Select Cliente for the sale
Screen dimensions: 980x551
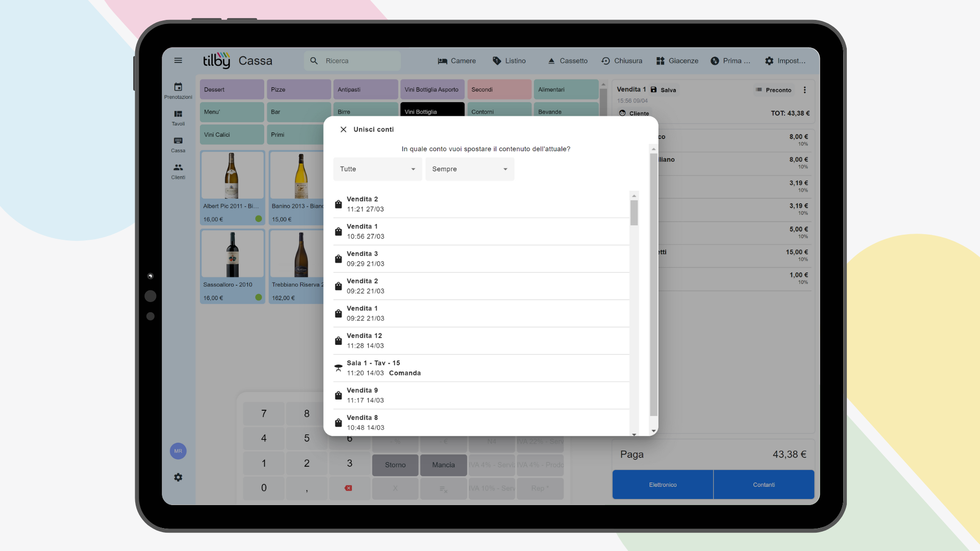pyautogui.click(x=634, y=113)
